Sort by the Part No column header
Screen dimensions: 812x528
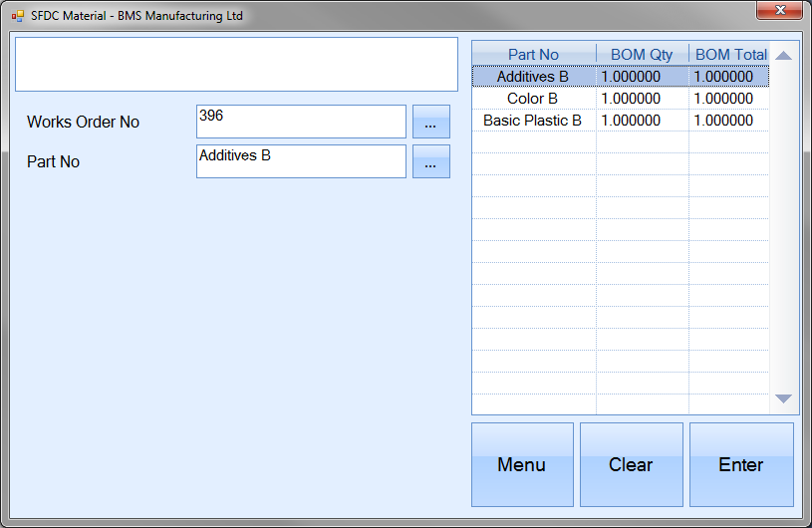pyautogui.click(x=533, y=55)
